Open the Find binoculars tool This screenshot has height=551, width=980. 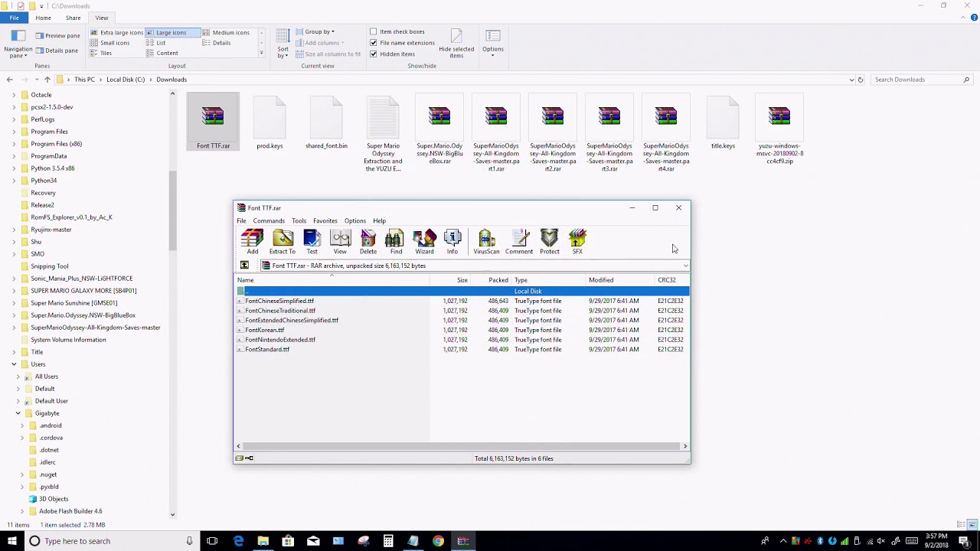pyautogui.click(x=396, y=242)
